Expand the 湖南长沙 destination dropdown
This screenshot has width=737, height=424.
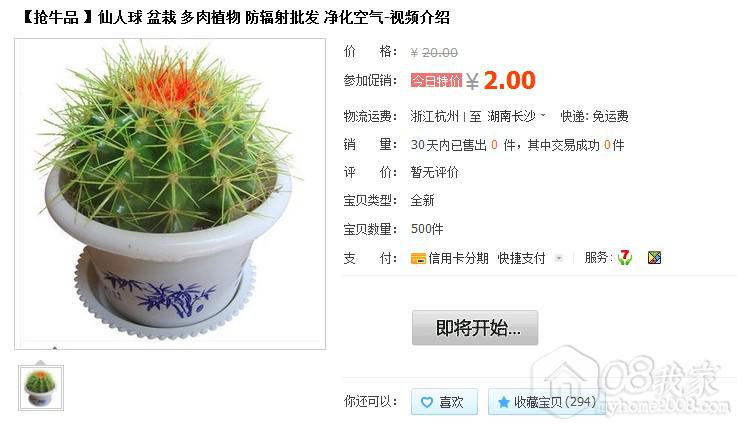[543, 115]
